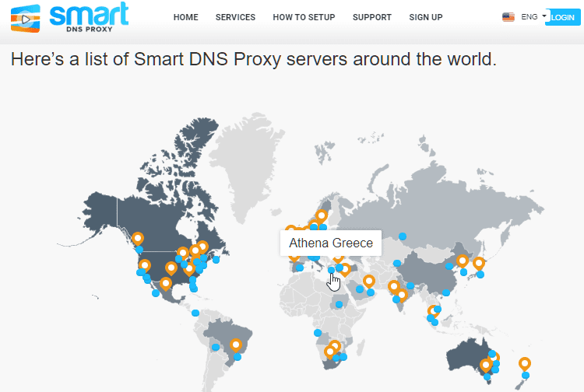Select the blue dot near Panama
Screen dimensions: 584x392
(x=195, y=313)
